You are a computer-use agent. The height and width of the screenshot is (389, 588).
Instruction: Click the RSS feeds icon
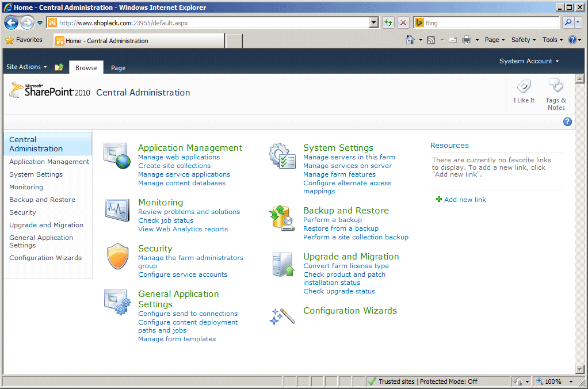(432, 40)
